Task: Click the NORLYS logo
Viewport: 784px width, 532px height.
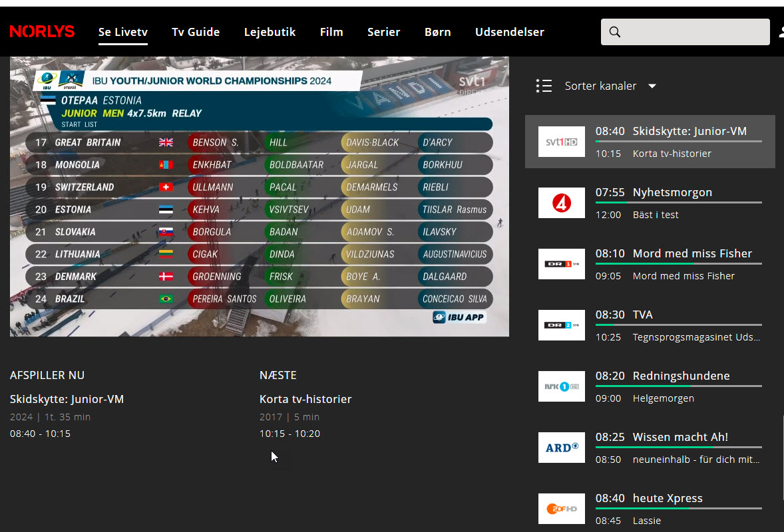Action: click(42, 32)
